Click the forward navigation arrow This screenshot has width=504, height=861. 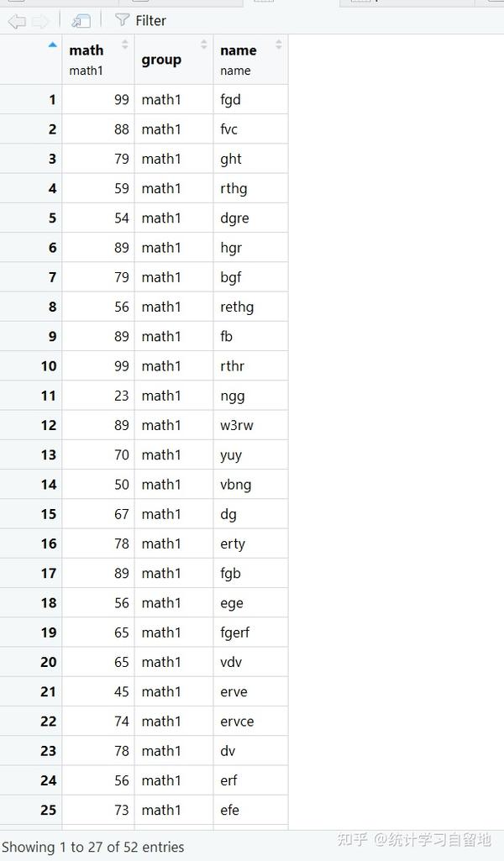40,21
